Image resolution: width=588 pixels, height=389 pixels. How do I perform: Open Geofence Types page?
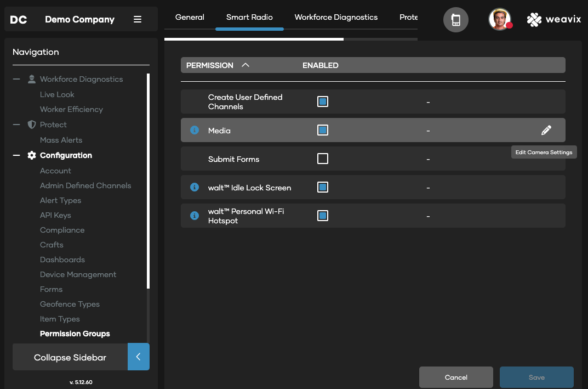(70, 304)
